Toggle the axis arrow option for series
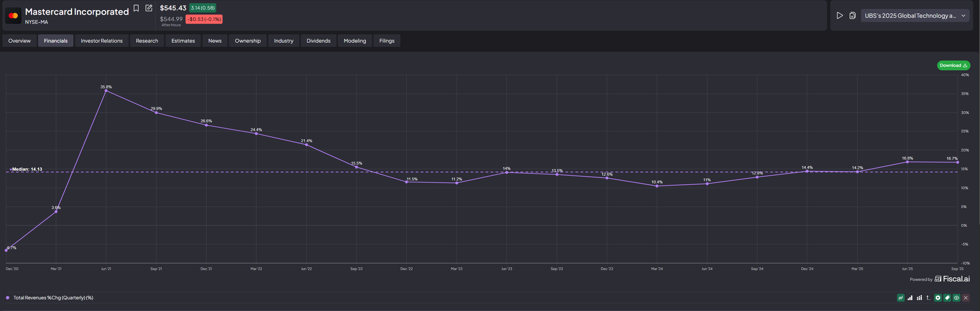 pyautogui.click(x=929, y=298)
